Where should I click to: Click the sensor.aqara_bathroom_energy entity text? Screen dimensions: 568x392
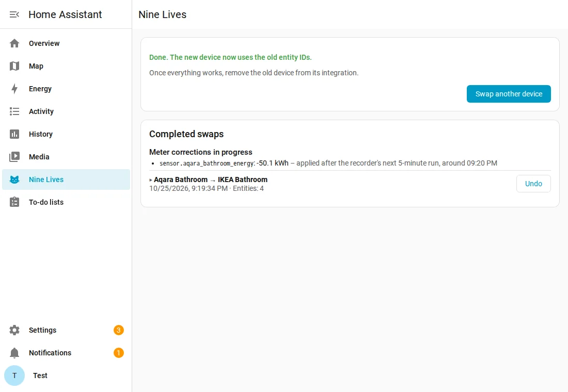point(207,163)
